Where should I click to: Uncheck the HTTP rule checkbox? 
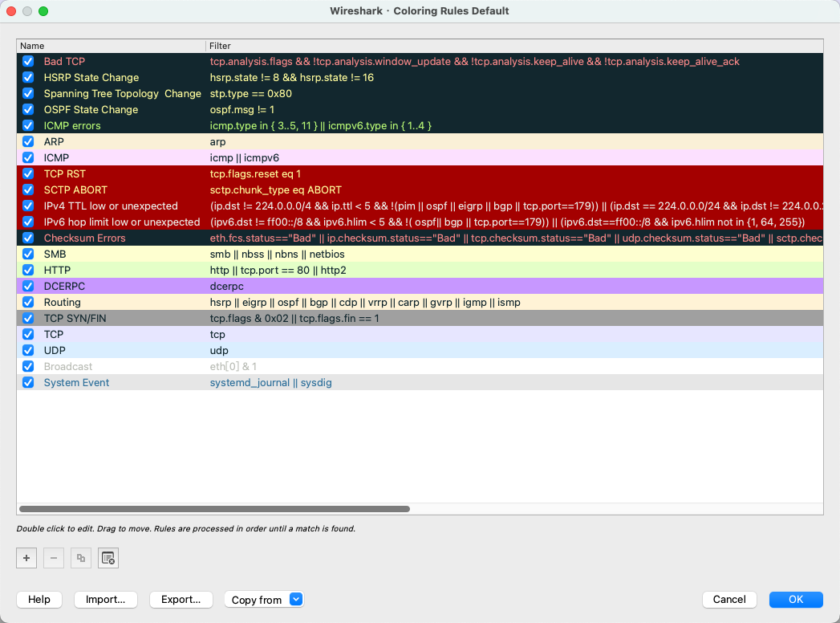(28, 271)
